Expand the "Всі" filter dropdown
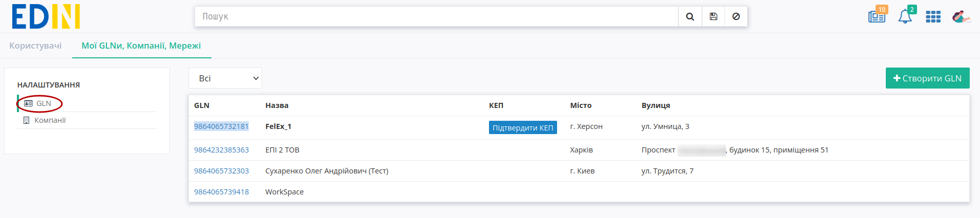Screen dimensions: 980x218 225,78
